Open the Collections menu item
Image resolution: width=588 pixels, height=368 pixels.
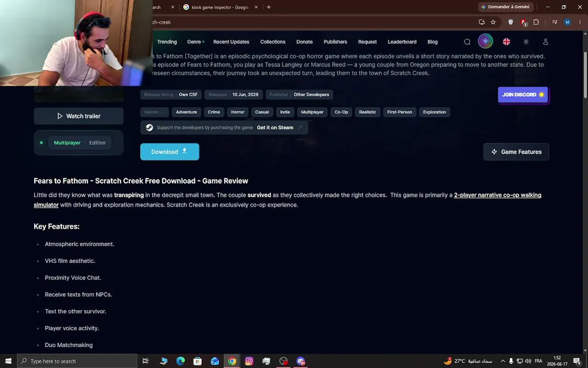pos(273,42)
